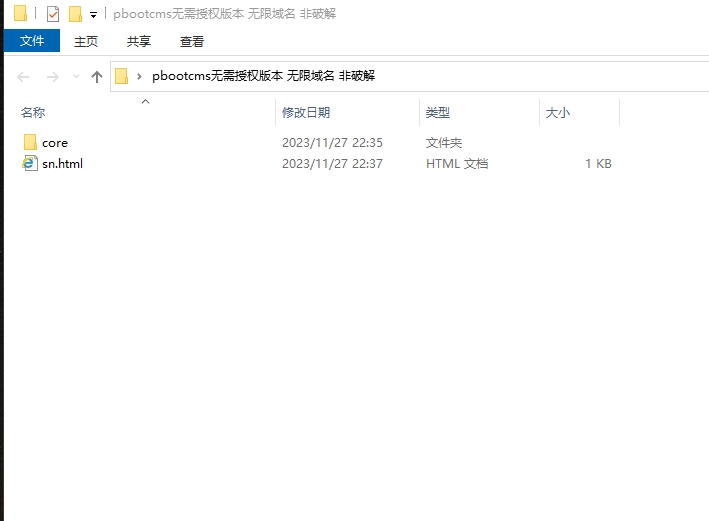The width and height of the screenshot is (709, 521).
Task: Click the Properties quick access icon
Action: tap(53, 14)
